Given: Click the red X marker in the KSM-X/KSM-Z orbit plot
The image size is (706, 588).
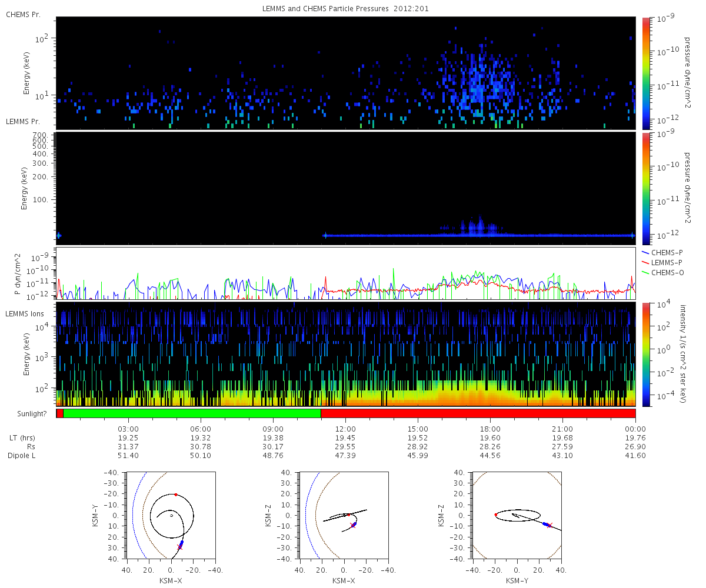Looking at the screenshot, I should pyautogui.click(x=353, y=525).
